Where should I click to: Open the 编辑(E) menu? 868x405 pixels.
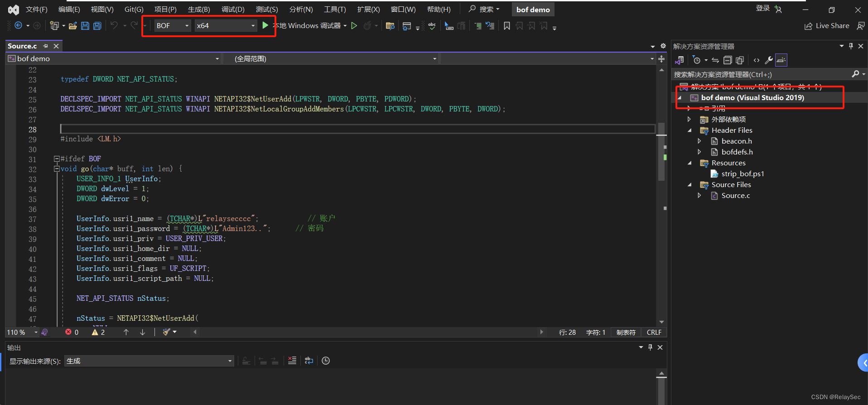click(x=69, y=10)
